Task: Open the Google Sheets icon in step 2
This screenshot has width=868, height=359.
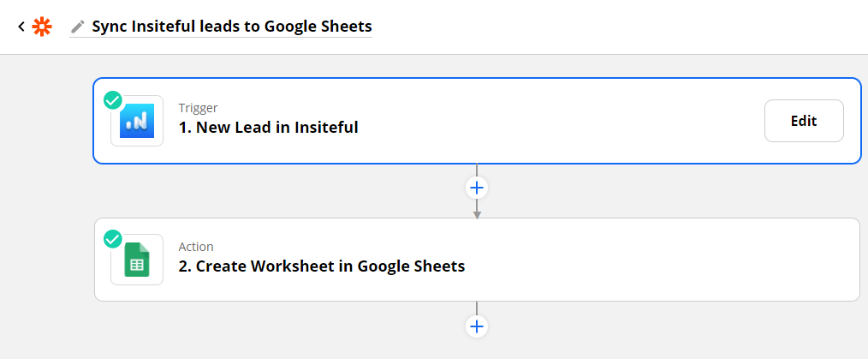Action: pyautogui.click(x=137, y=260)
